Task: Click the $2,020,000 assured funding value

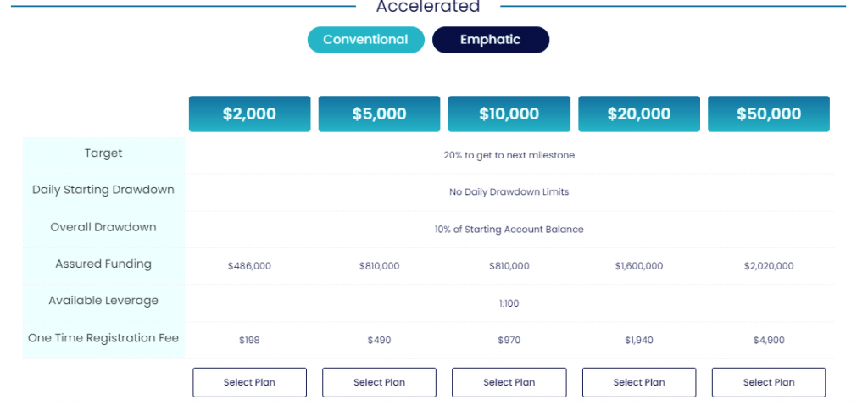Action: 769,266
